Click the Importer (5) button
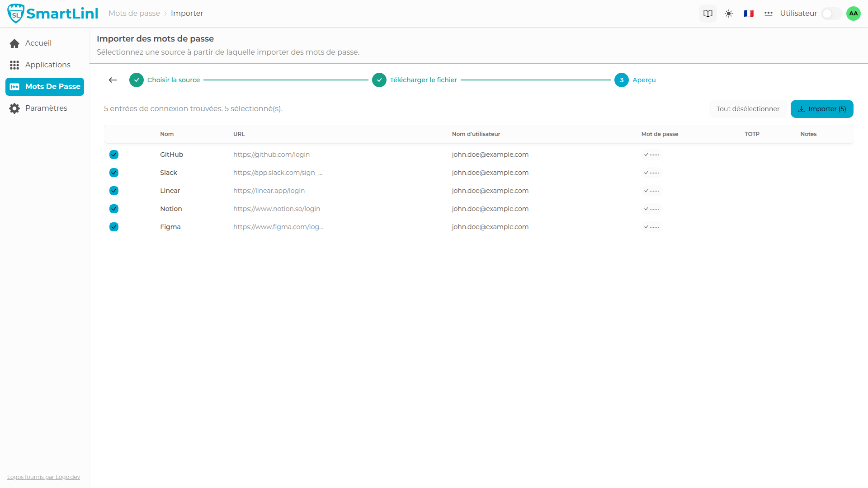Screen dimensions: 868x488 (x=821, y=109)
